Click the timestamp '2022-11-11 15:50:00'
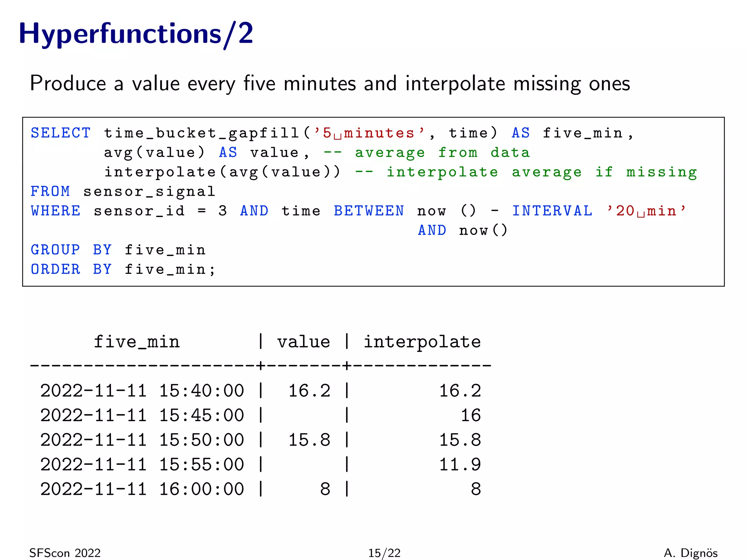747x560 pixels. point(142,440)
